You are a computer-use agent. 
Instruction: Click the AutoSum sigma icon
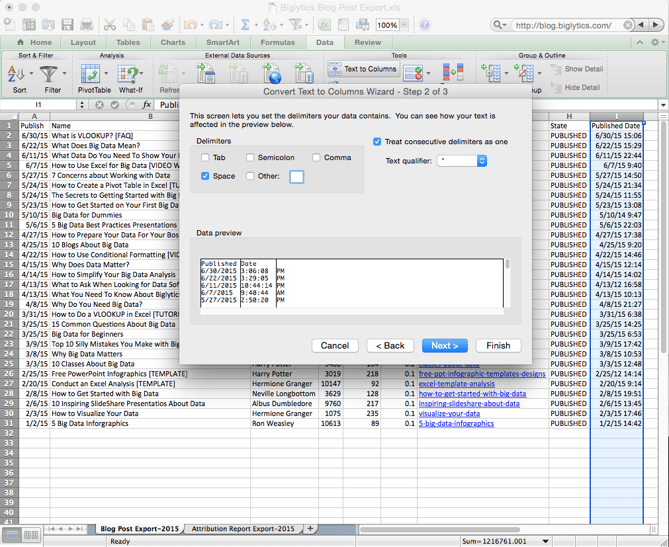coord(246,25)
